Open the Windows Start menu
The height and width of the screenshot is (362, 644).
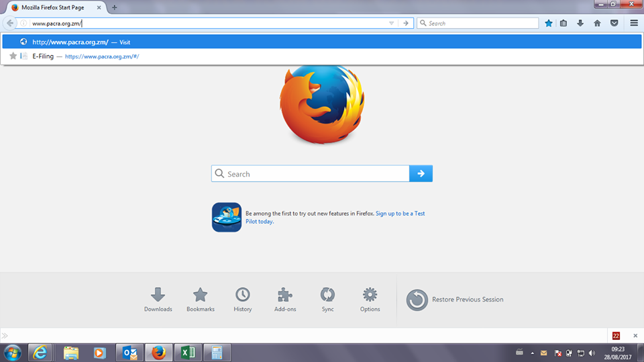tap(13, 353)
